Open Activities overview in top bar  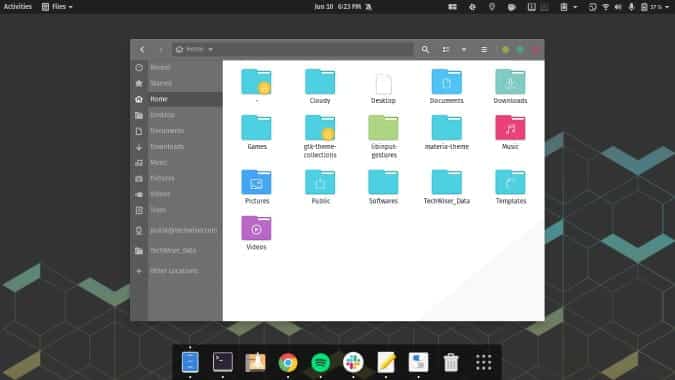[18, 6]
